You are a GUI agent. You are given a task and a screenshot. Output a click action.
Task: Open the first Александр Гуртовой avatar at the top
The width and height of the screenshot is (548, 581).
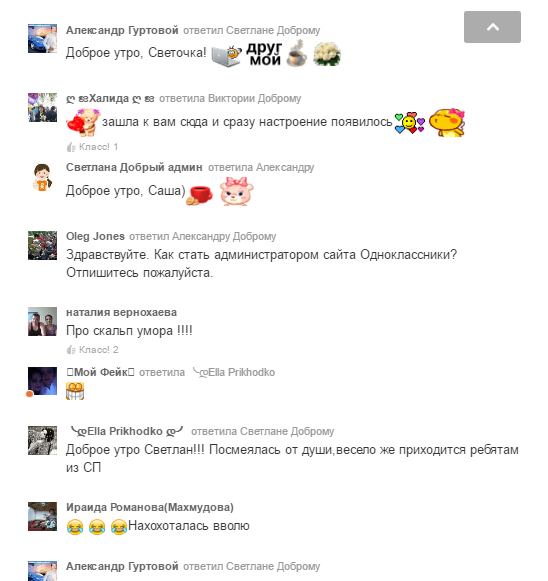[x=43, y=38]
